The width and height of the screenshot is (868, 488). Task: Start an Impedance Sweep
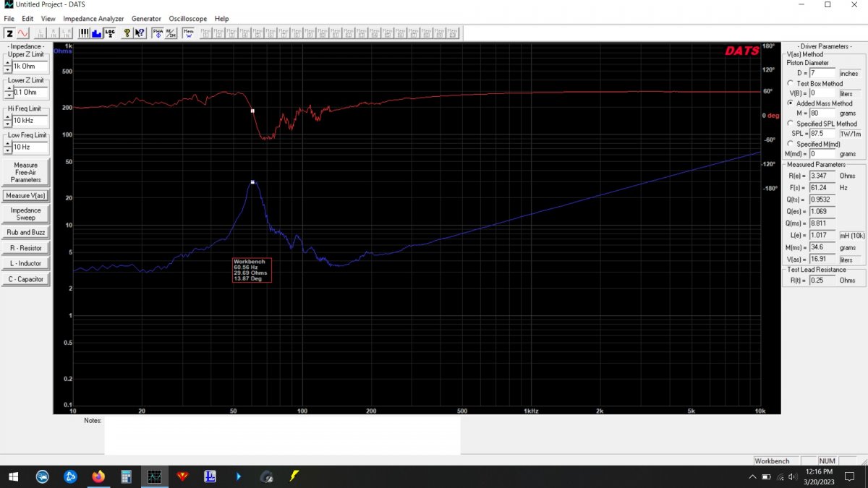tap(26, 214)
